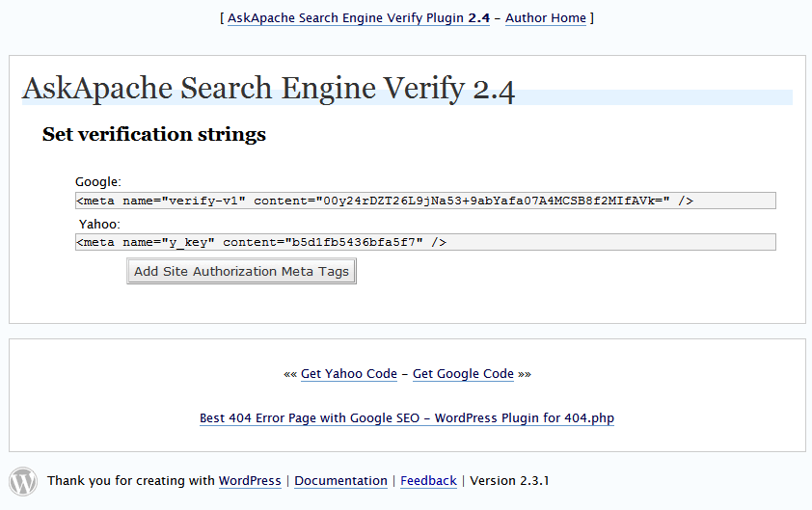
Task: Open the Get Google Code link
Action: 463,374
